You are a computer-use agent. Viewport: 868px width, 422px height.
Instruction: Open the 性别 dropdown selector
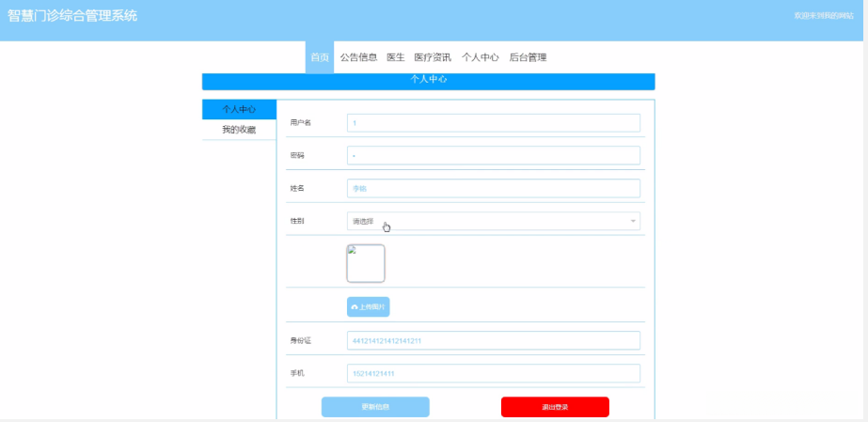pyautogui.click(x=493, y=221)
